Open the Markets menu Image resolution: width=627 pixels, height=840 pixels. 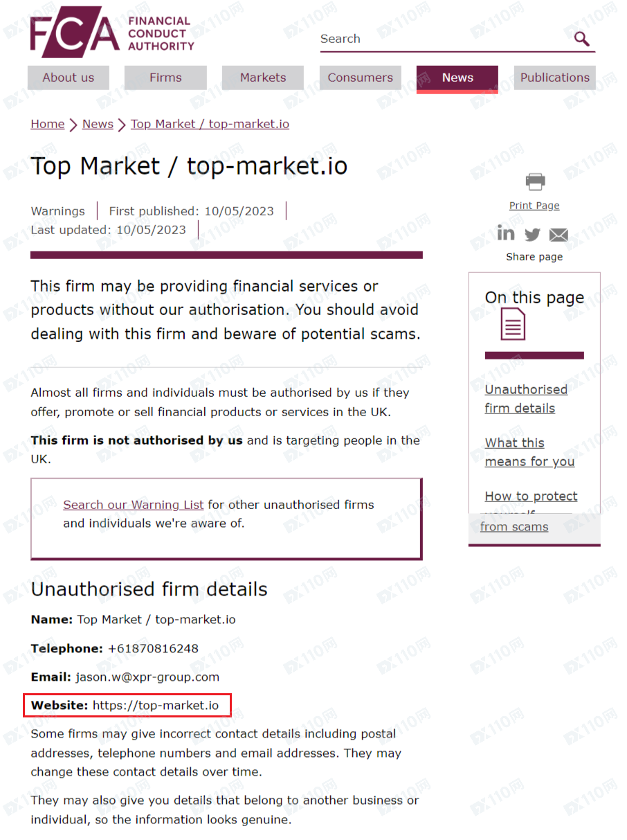(263, 78)
